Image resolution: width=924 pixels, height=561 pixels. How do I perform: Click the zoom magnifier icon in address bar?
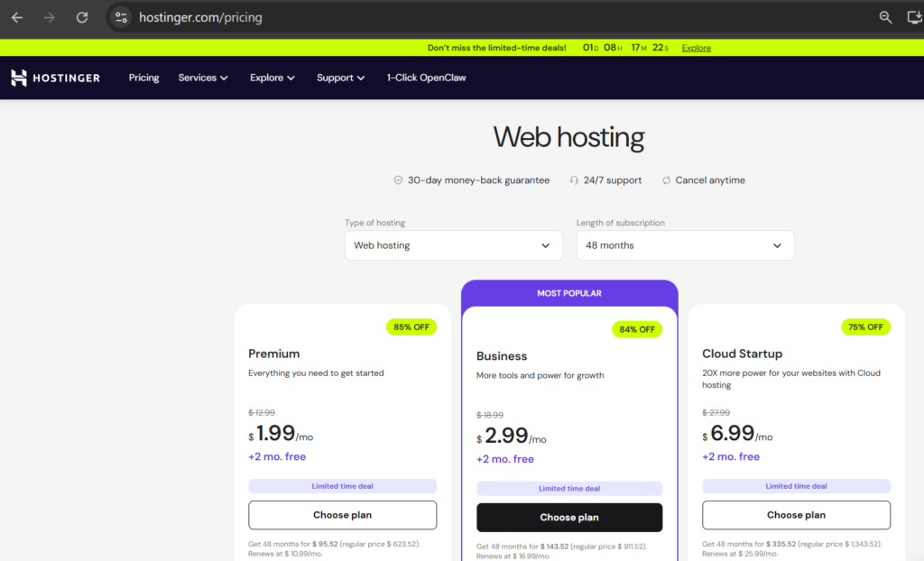click(x=885, y=17)
